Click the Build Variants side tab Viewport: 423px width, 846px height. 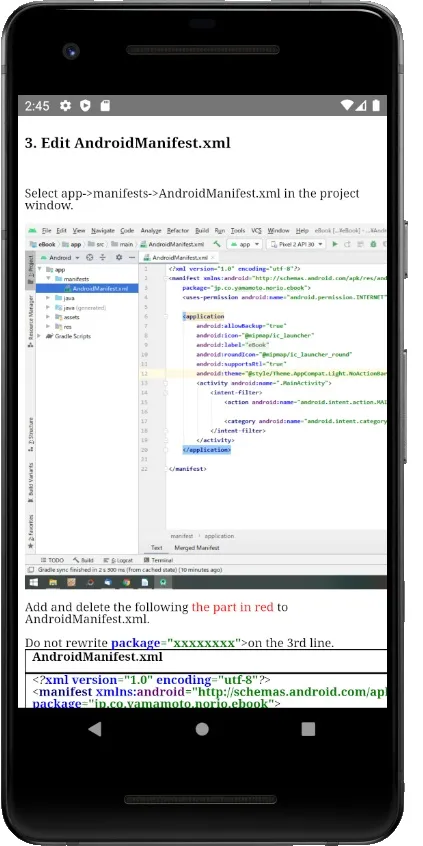31,483
